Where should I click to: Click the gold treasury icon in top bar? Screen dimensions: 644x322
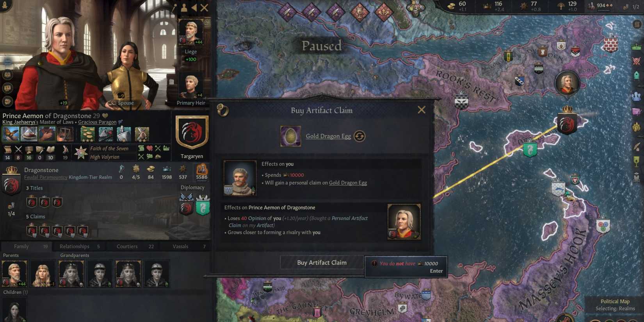(452, 6)
